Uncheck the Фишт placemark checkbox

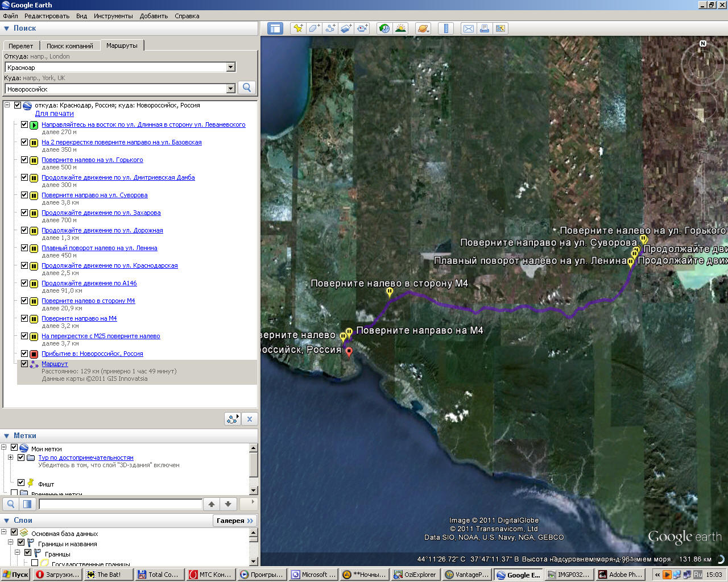coord(21,483)
